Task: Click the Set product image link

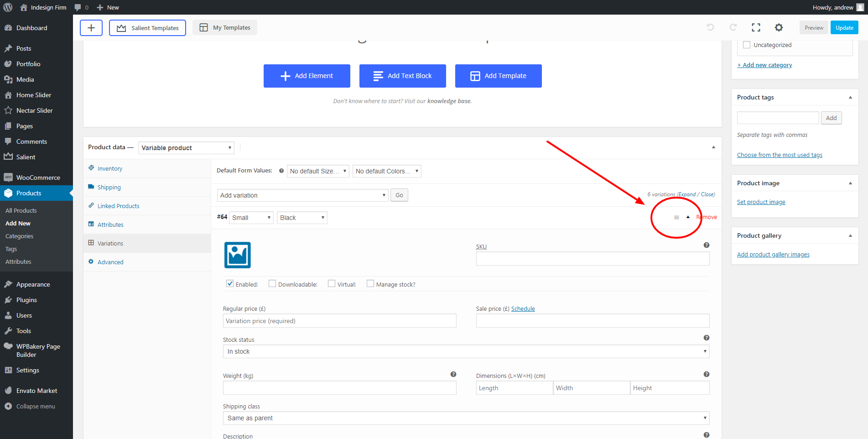Action: 761,202
